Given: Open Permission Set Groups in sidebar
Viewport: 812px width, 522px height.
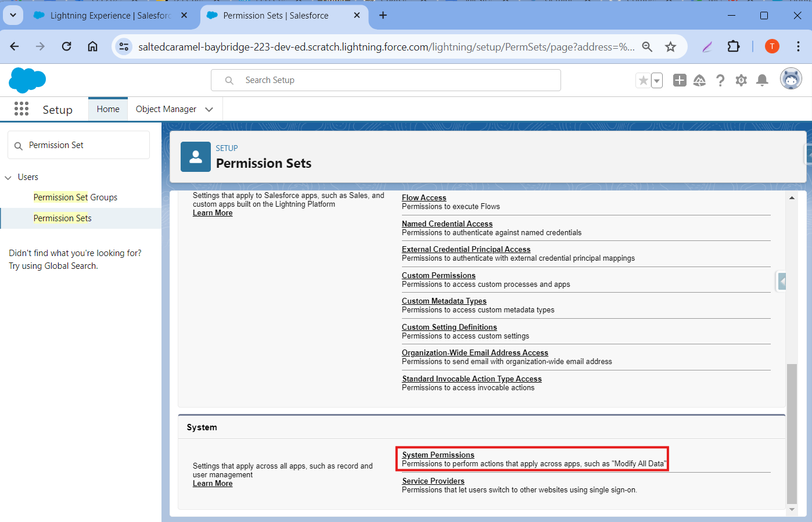Looking at the screenshot, I should click(76, 197).
